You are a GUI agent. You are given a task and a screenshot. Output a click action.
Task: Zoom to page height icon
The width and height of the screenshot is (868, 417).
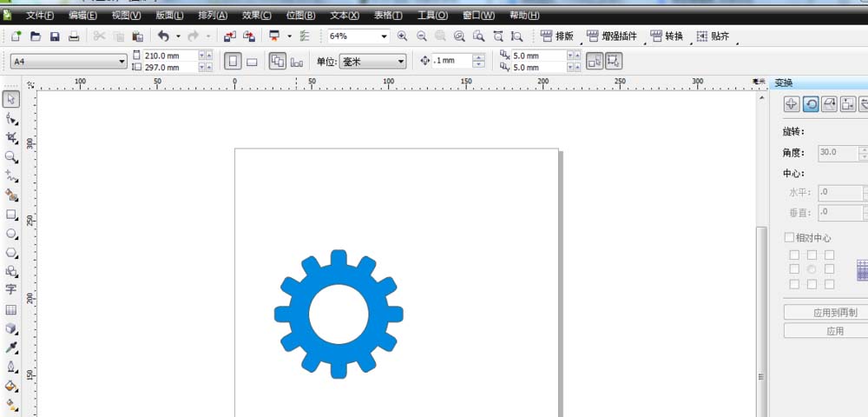[517, 36]
